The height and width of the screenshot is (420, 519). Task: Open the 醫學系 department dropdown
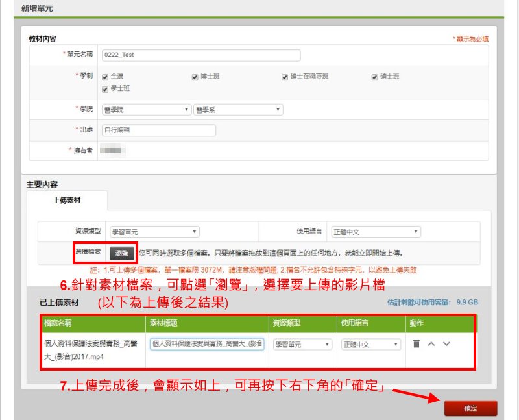point(238,110)
